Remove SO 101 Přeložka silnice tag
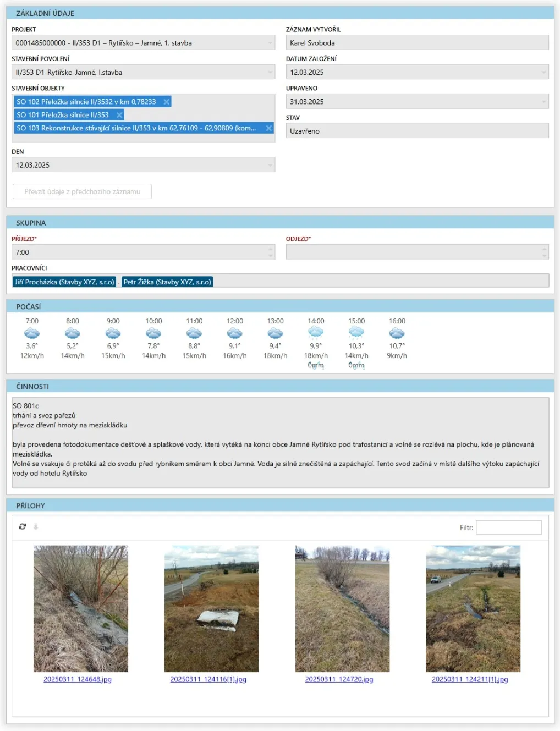Viewport: 560px width, 731px height. click(119, 115)
